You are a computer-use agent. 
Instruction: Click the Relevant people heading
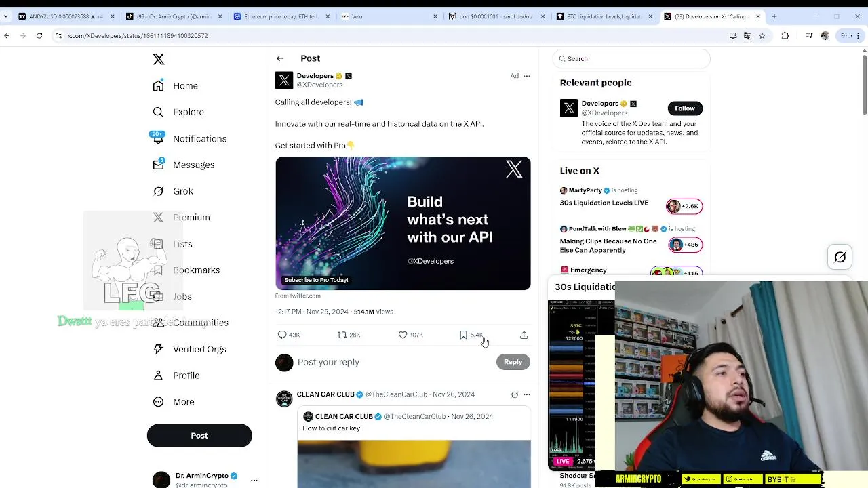click(595, 83)
